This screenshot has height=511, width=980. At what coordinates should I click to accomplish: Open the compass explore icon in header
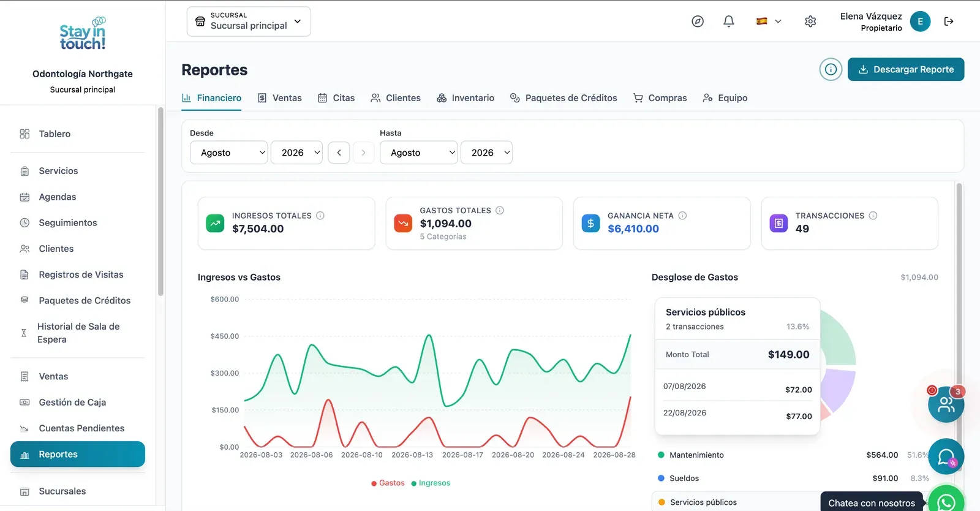(x=698, y=21)
